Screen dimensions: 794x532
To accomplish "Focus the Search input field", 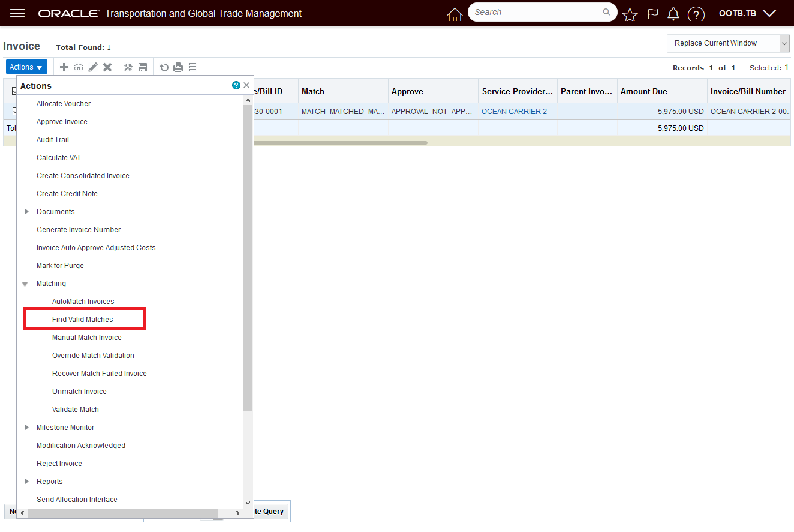I will (537, 12).
